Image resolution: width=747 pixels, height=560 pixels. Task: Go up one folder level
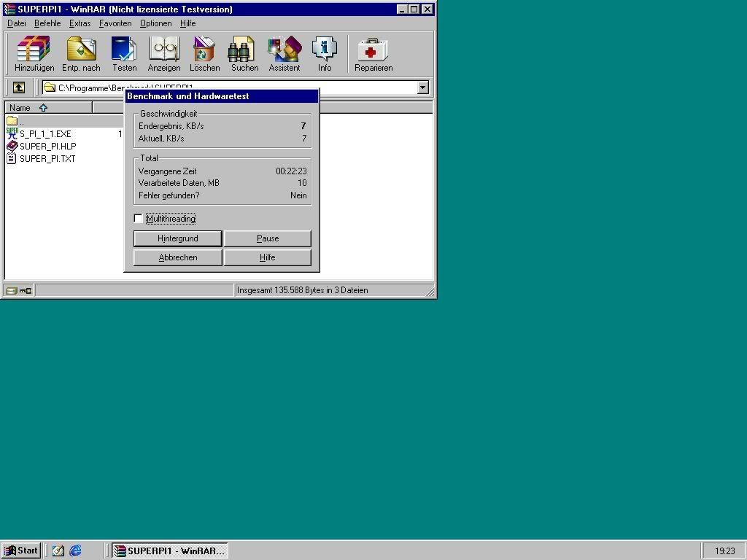click(18, 87)
